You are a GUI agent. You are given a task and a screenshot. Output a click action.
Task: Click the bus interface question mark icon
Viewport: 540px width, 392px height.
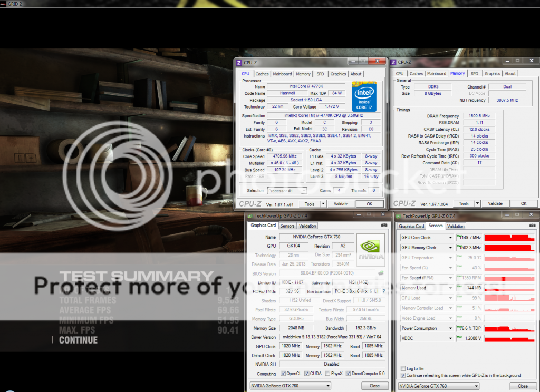[383, 291]
